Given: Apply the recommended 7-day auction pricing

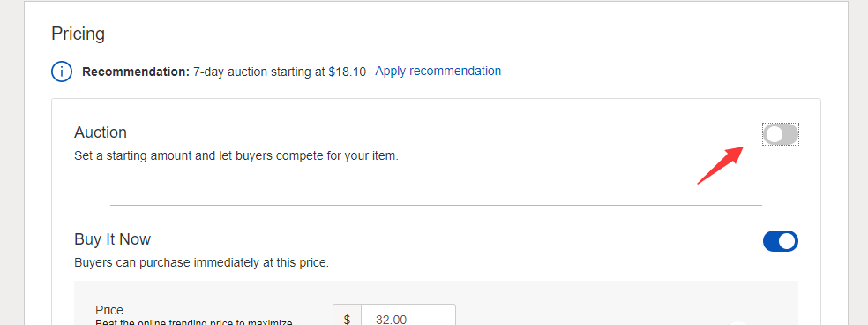Looking at the screenshot, I should 438,71.
